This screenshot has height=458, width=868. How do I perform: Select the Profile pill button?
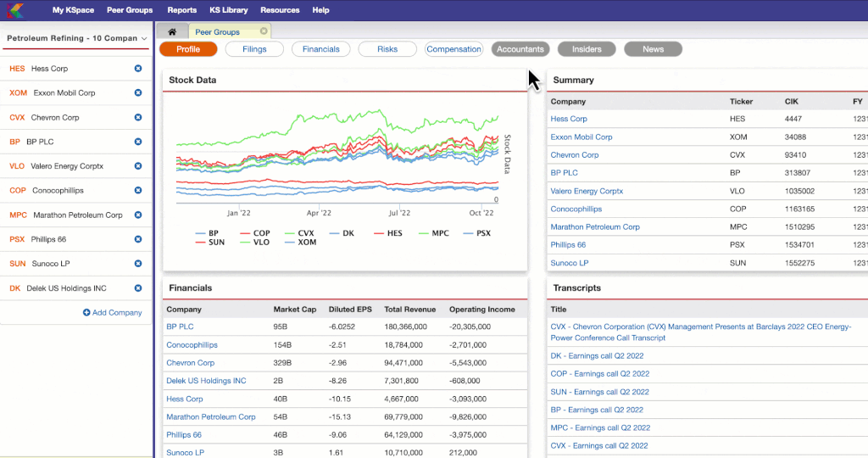[188, 49]
